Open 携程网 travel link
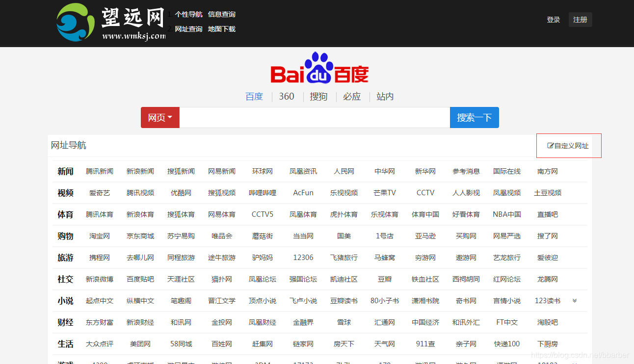 coord(100,258)
